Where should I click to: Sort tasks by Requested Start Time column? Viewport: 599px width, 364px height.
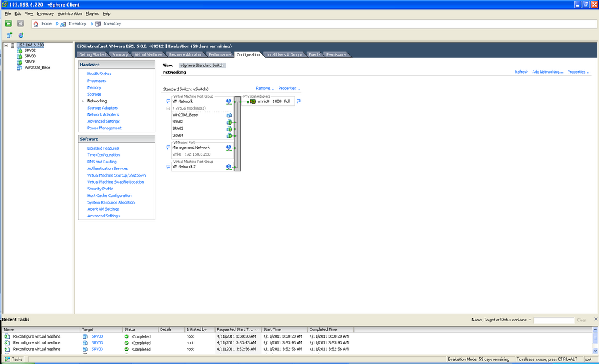click(x=238, y=329)
